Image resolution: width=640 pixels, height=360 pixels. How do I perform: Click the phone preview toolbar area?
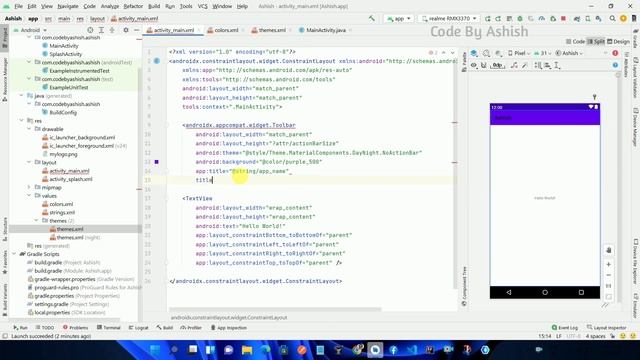point(545,118)
